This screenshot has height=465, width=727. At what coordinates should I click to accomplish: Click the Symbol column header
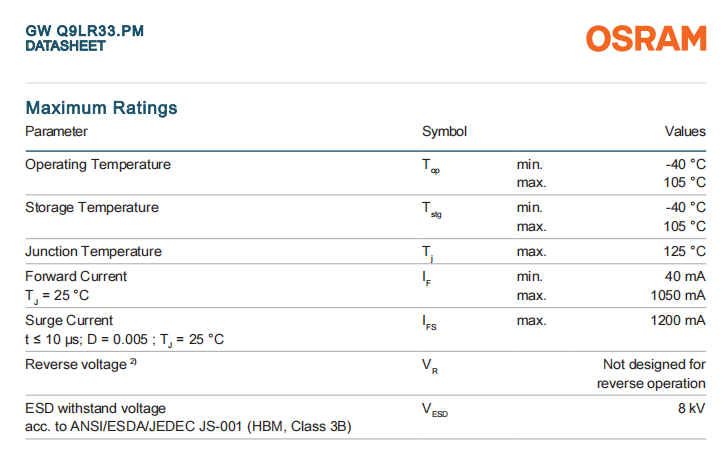pos(444,131)
